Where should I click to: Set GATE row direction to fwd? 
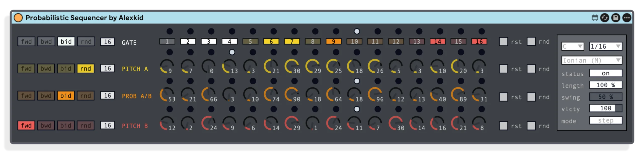click(26, 42)
